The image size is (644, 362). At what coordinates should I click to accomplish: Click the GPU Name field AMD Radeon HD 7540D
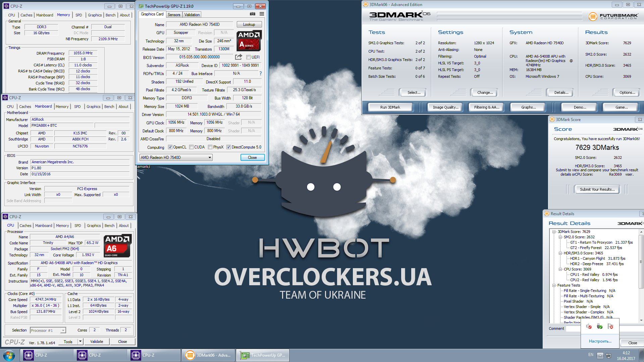(199, 24)
